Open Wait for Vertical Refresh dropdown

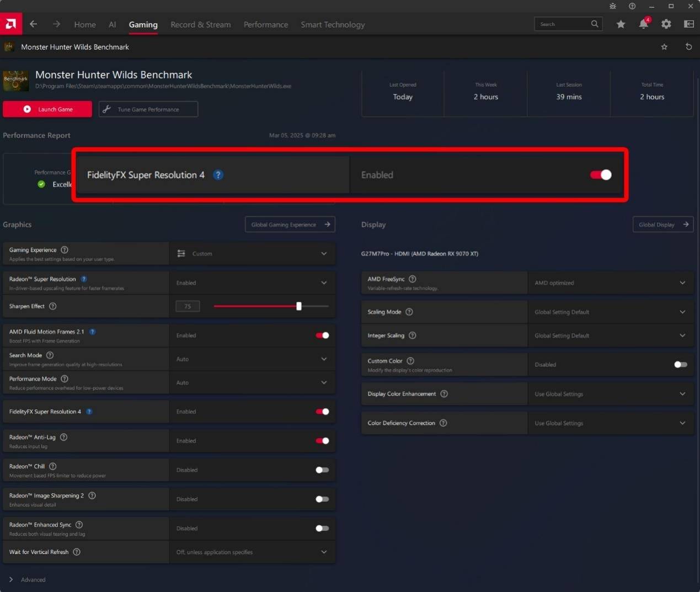(252, 552)
